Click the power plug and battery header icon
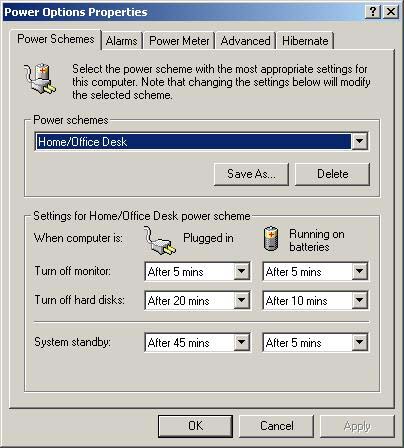The height and width of the screenshot is (448, 404). click(40, 78)
